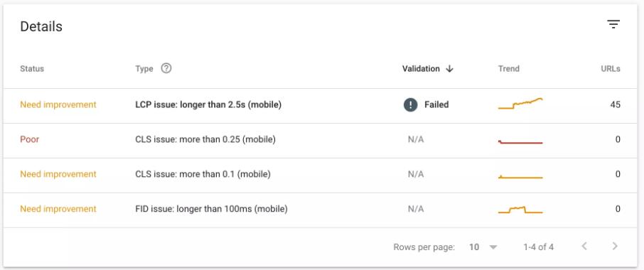644x270 pixels.
Task: Go to next page with right chevron
Action: (614, 247)
